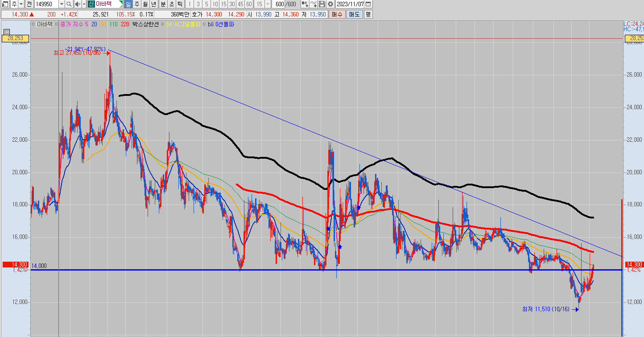
Task: Click the 박스상한선 legend label
Action: point(145,25)
